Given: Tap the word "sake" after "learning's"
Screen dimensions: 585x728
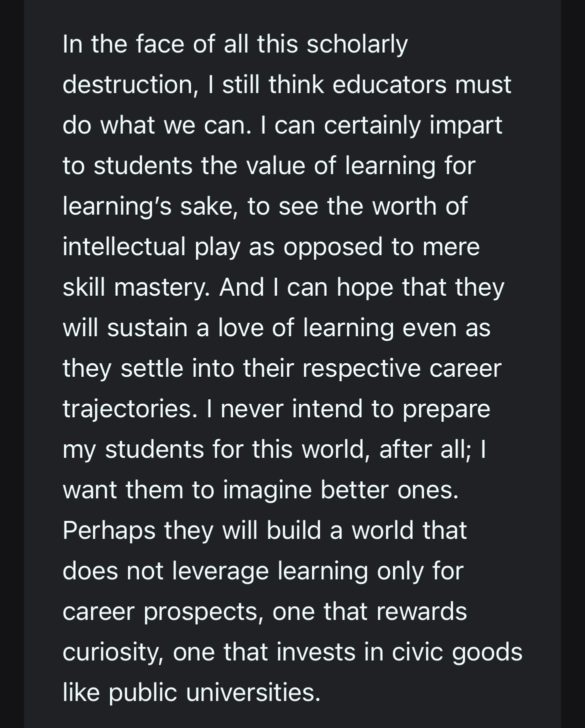Looking at the screenshot, I should (x=208, y=206).
